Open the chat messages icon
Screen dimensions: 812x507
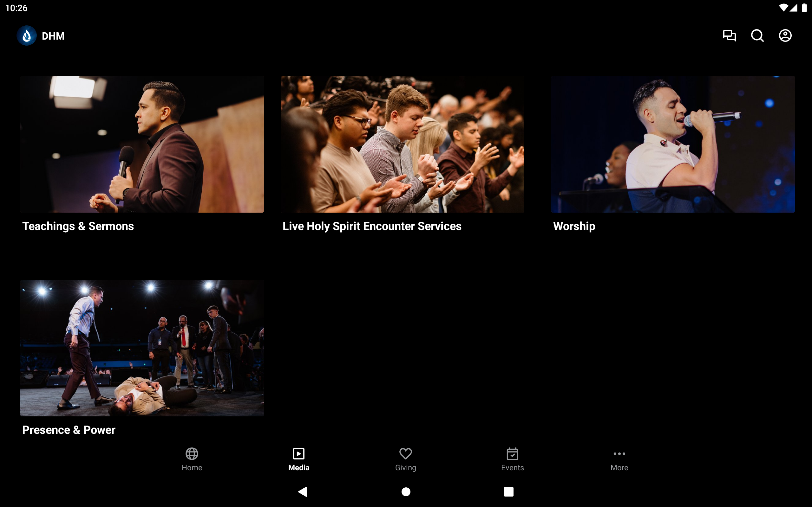pyautogui.click(x=729, y=35)
